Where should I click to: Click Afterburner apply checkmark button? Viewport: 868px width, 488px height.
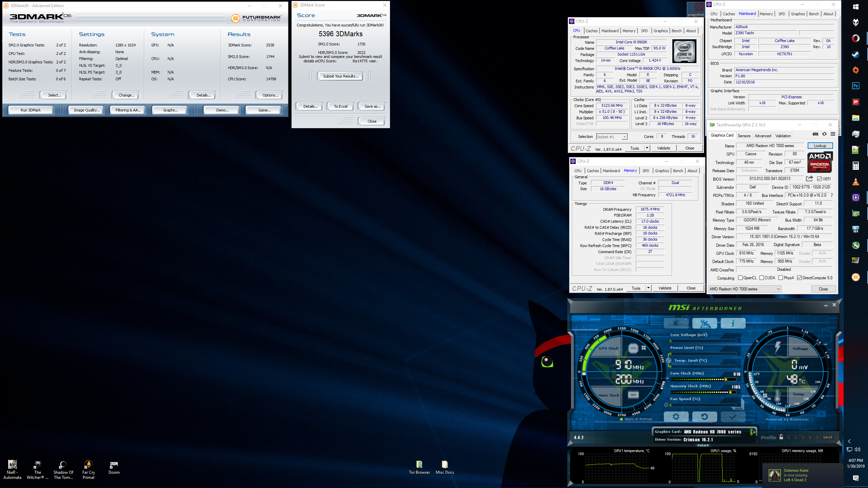point(733,417)
